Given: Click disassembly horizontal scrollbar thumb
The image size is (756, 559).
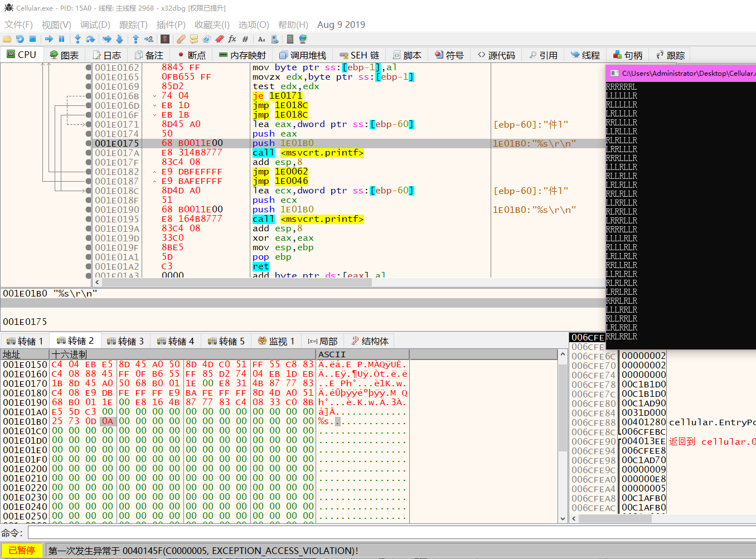Looking at the screenshot, I should (236, 283).
